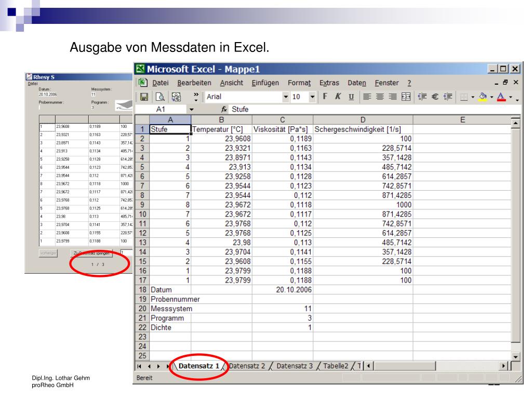Open the Ansicht menu

click(231, 83)
